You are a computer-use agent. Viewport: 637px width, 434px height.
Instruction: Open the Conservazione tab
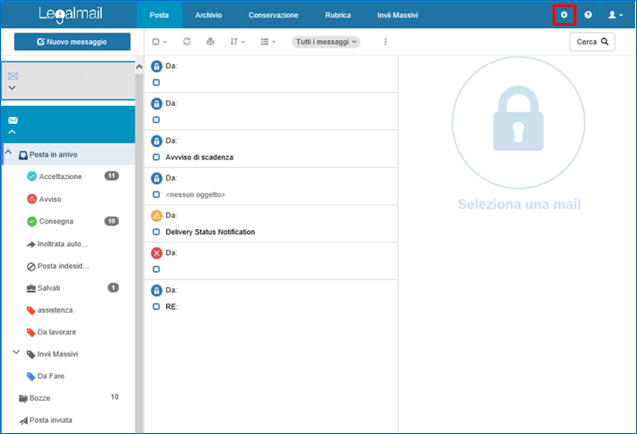click(273, 15)
